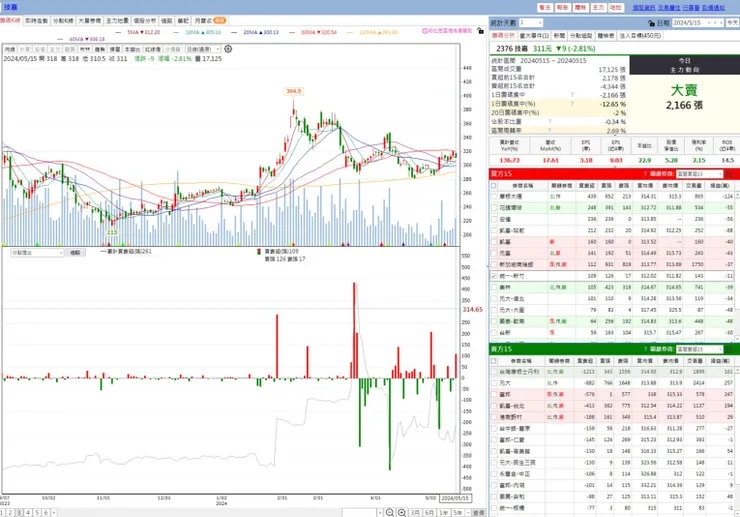Toggle 紅綠燈 indicator on chart toolbar
This screenshot has height=517, width=740.
pos(152,49)
